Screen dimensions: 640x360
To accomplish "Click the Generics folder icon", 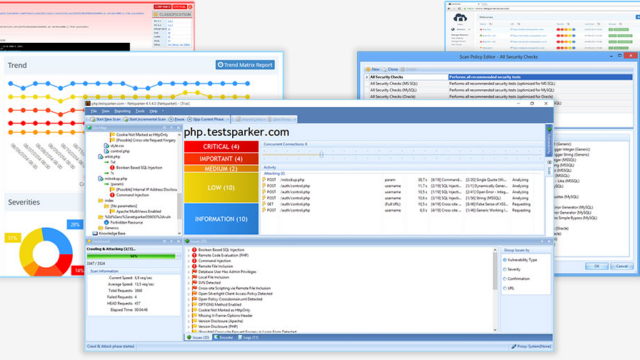I will [x=100, y=228].
